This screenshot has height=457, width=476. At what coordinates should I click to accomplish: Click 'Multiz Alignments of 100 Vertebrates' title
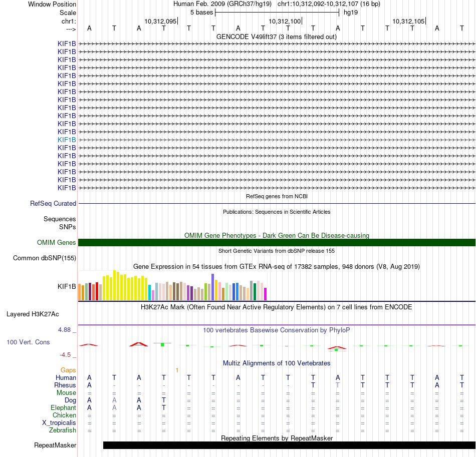(277, 363)
